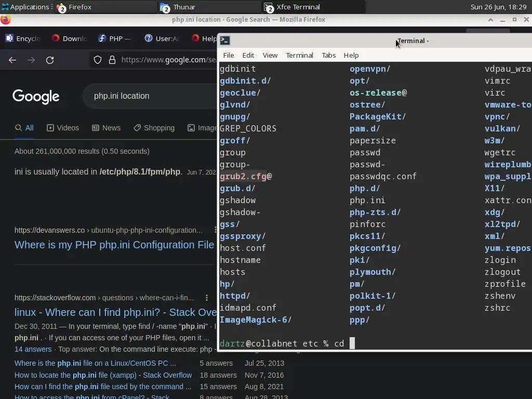Click php.ini in the terminal listing

[x=367, y=200]
